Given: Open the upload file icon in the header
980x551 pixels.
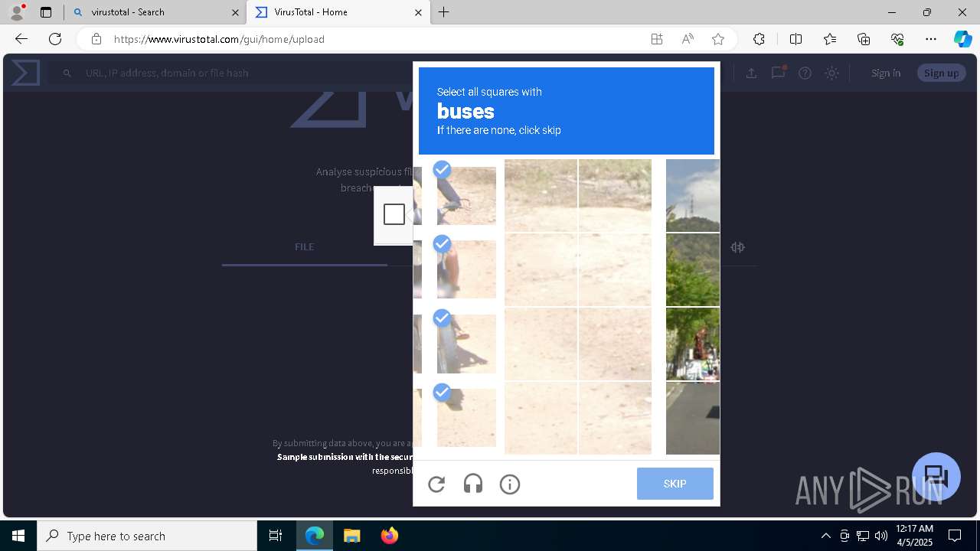Looking at the screenshot, I should click(x=751, y=73).
